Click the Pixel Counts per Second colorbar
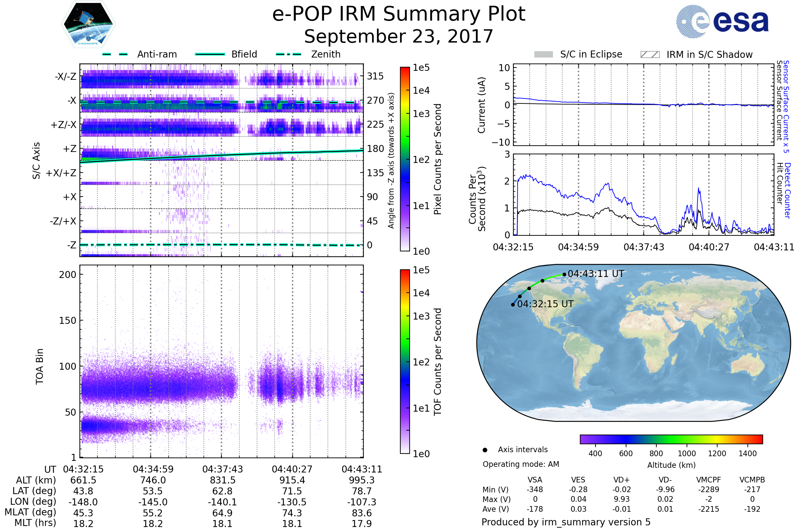 [405, 159]
